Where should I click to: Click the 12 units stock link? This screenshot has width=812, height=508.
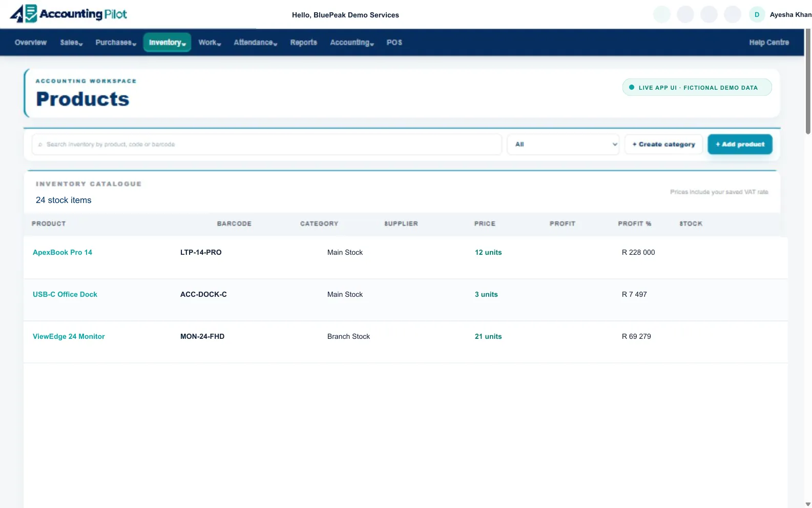[488, 252]
